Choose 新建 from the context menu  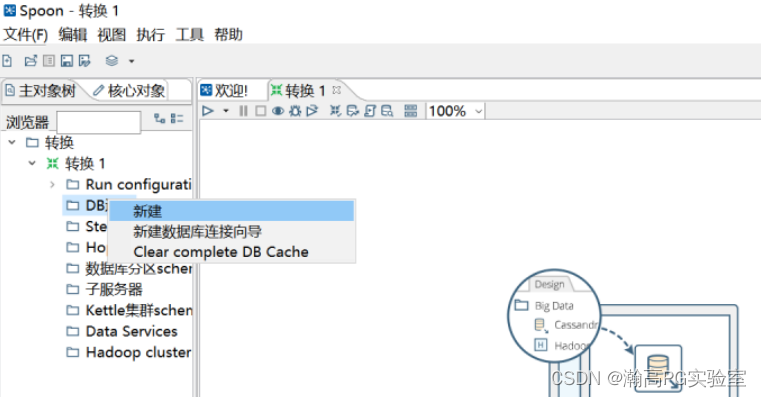tap(232, 211)
